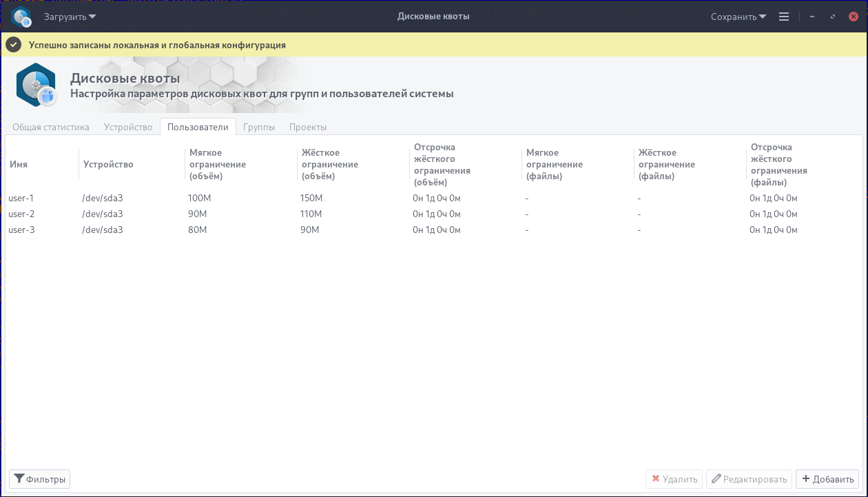Viewport: 868px width, 497px height.
Task: Click the disk quotas app icon in titlebar
Action: tap(21, 17)
